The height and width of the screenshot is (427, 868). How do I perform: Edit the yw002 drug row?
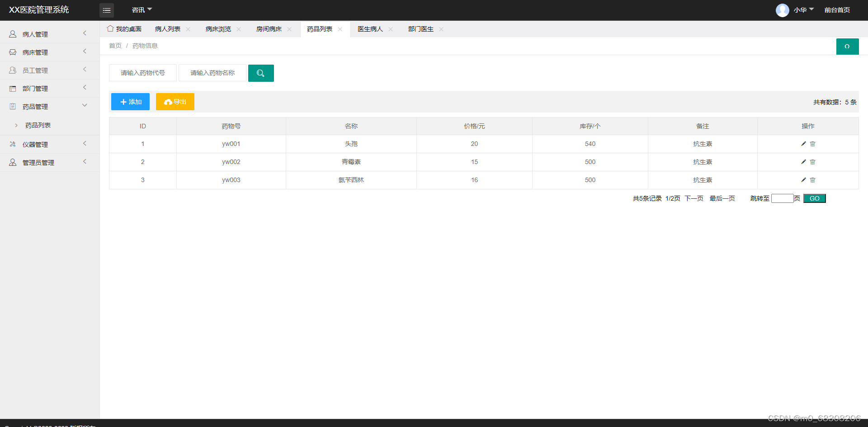(803, 162)
